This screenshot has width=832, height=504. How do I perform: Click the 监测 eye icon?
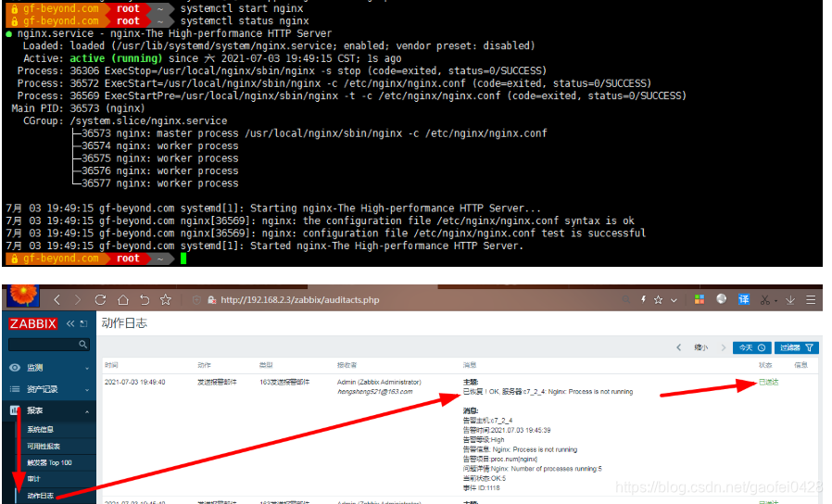click(x=15, y=368)
